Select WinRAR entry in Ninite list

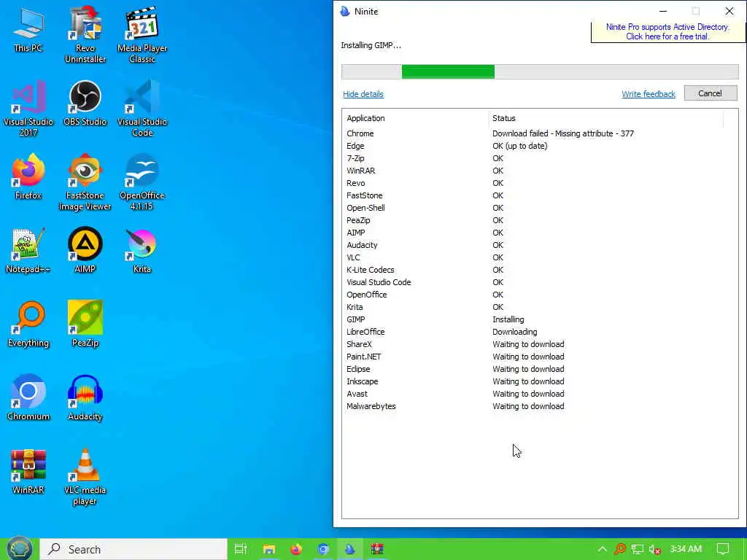(x=540, y=171)
